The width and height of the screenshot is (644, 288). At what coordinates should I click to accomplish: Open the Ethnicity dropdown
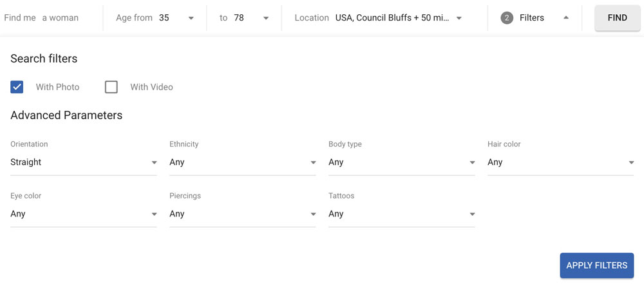tap(242, 162)
